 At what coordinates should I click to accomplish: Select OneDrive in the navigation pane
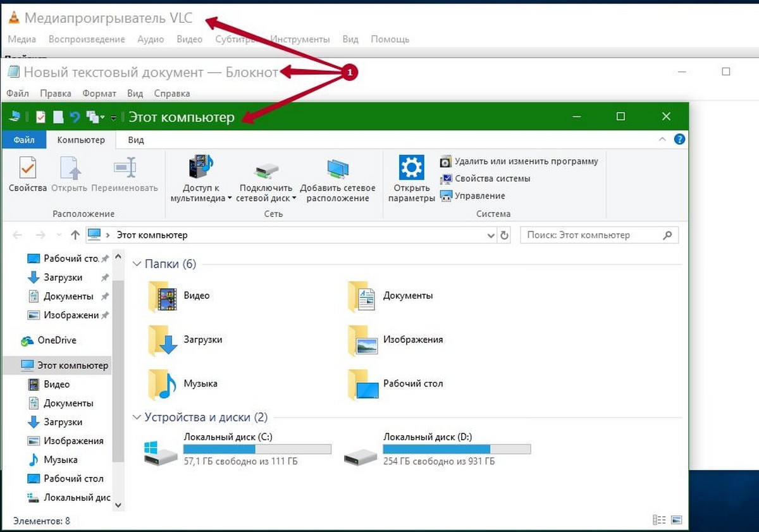pyautogui.click(x=56, y=340)
